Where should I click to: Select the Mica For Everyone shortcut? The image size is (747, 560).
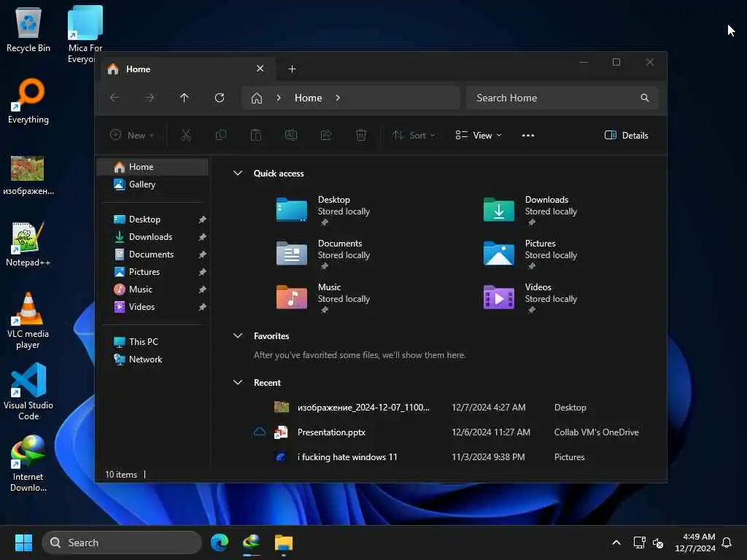[85, 34]
